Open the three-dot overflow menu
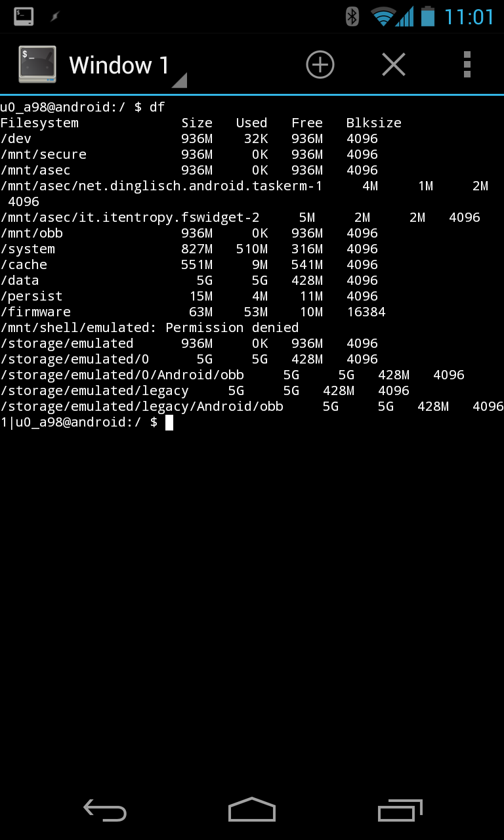 click(467, 64)
